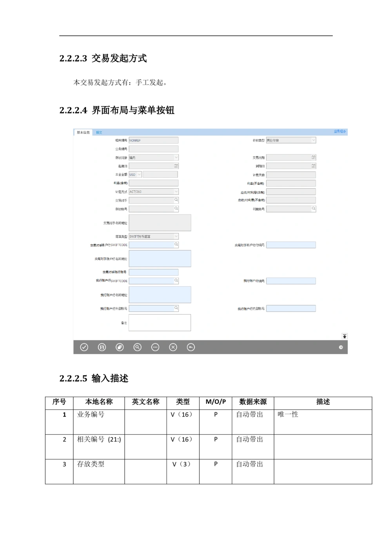Click the save disk icon in bottom toolbar
Image resolution: width=392 pixels, height=555 pixels.
[x=102, y=347]
